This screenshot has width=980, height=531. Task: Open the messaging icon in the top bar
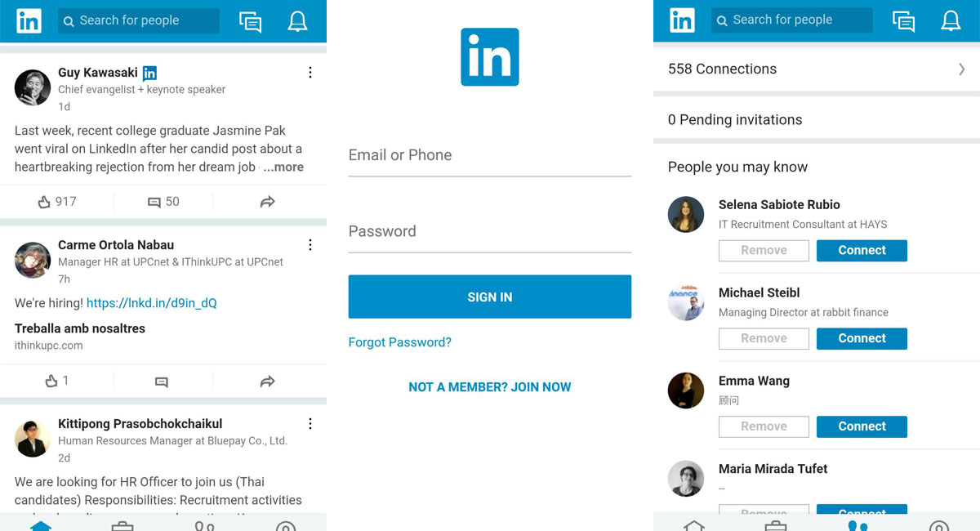click(250, 22)
